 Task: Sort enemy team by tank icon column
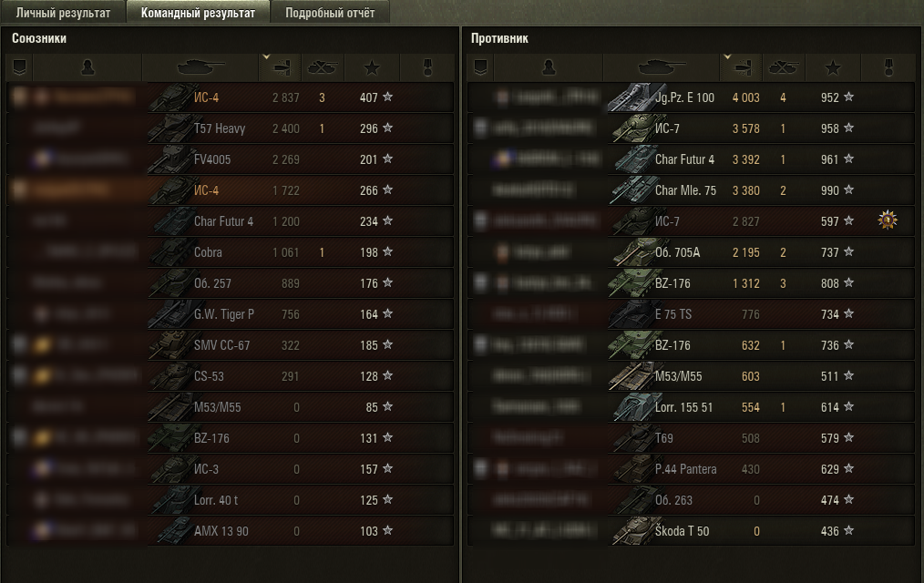click(662, 67)
